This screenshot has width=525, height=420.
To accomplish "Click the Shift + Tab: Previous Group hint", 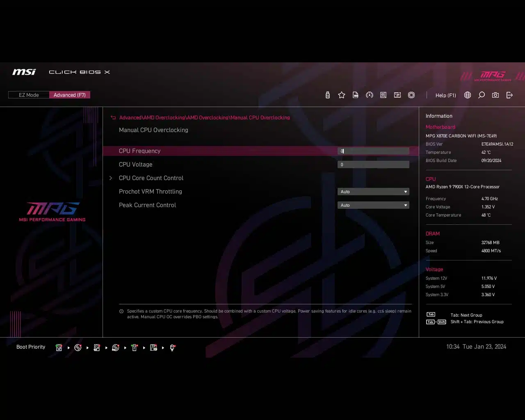I will coord(477,322).
